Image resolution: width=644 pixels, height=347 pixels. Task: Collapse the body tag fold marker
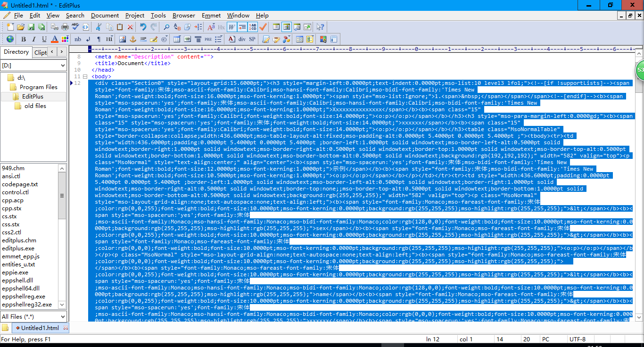tap(85, 76)
